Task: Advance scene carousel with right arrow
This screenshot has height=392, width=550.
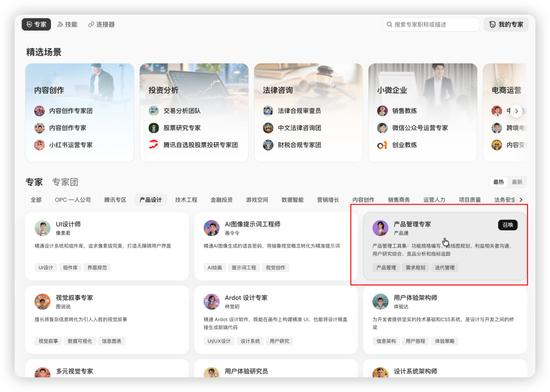Action: 516,111
